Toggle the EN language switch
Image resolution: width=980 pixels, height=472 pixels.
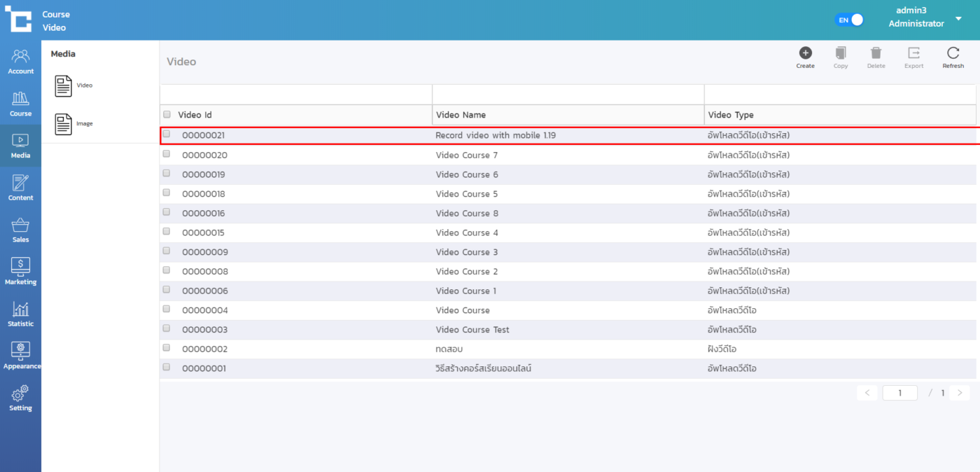[849, 20]
